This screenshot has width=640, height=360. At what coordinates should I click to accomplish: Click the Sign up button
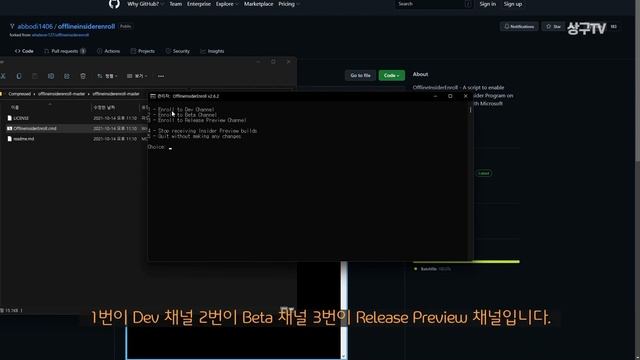point(513,4)
